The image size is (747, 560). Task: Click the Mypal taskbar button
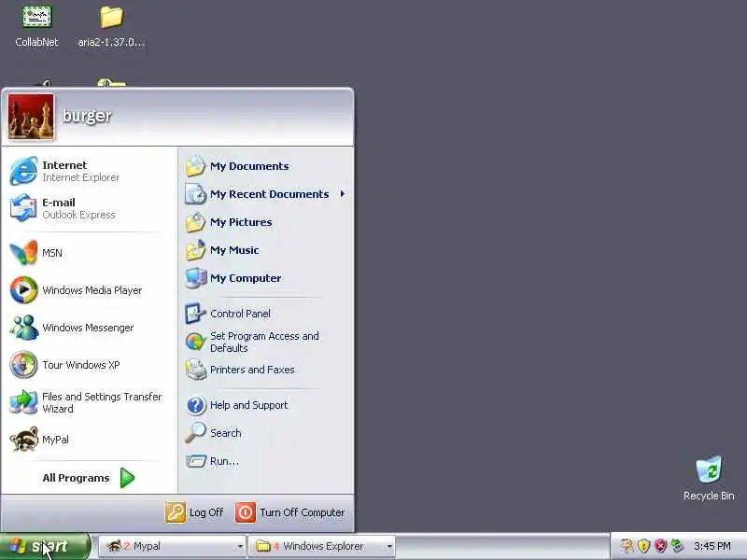[173, 546]
